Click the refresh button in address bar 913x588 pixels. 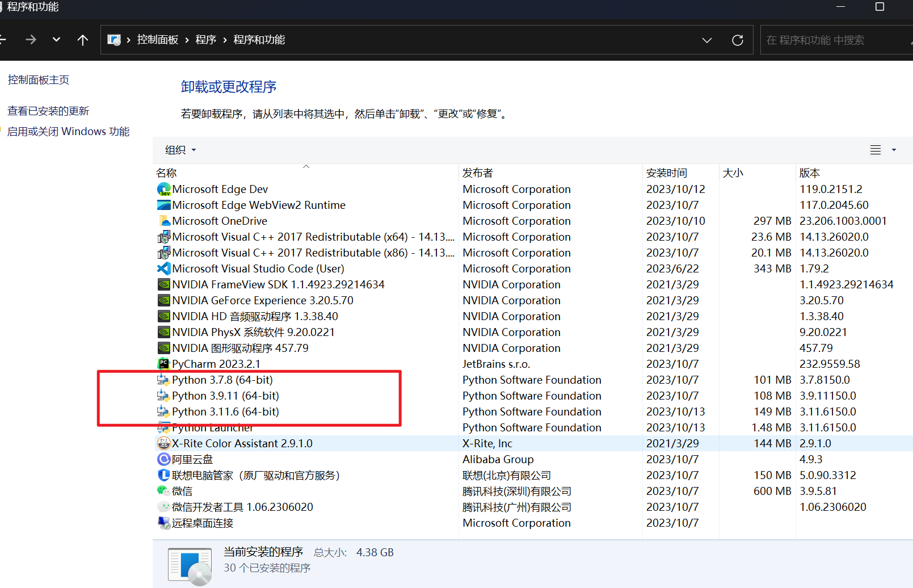click(738, 40)
